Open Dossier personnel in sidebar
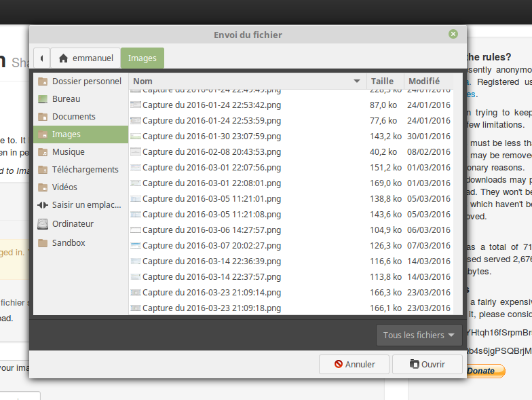532x400 pixels. point(81,81)
